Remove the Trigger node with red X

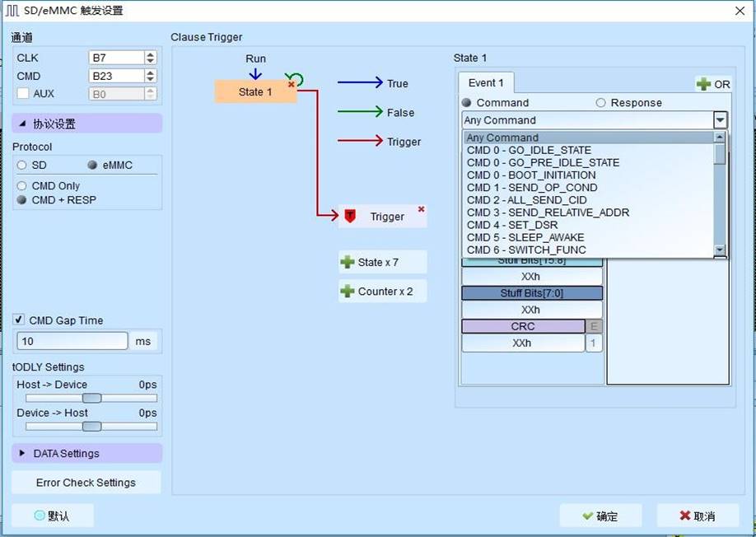click(x=422, y=209)
